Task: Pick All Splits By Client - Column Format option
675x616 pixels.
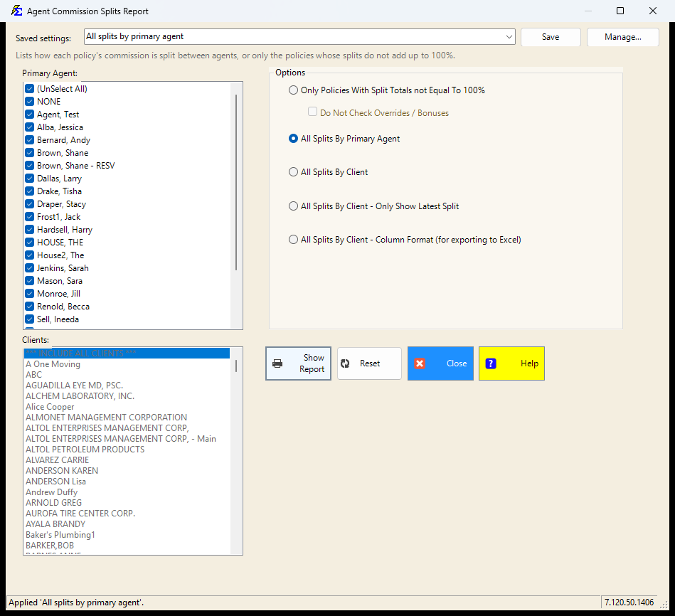Action: click(x=293, y=240)
